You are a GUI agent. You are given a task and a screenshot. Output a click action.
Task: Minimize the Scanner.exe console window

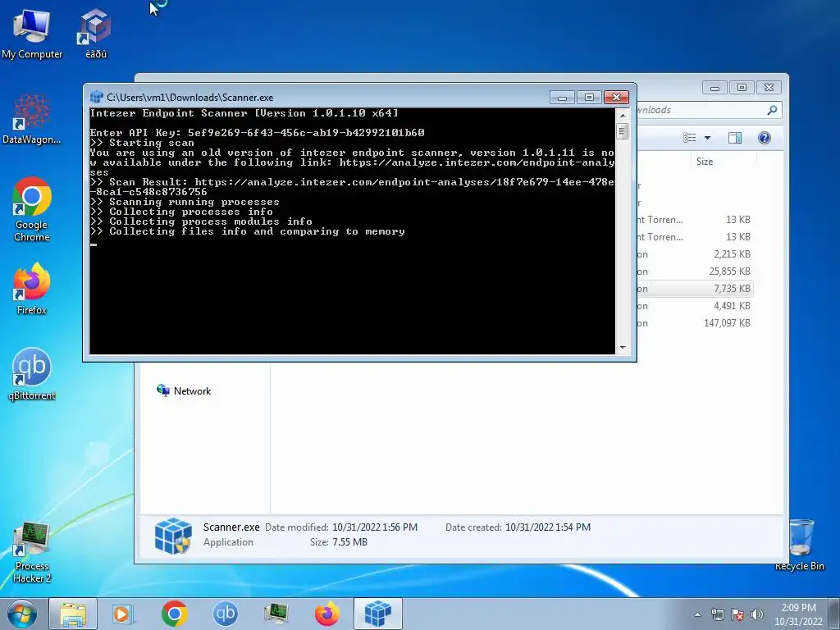click(562, 97)
